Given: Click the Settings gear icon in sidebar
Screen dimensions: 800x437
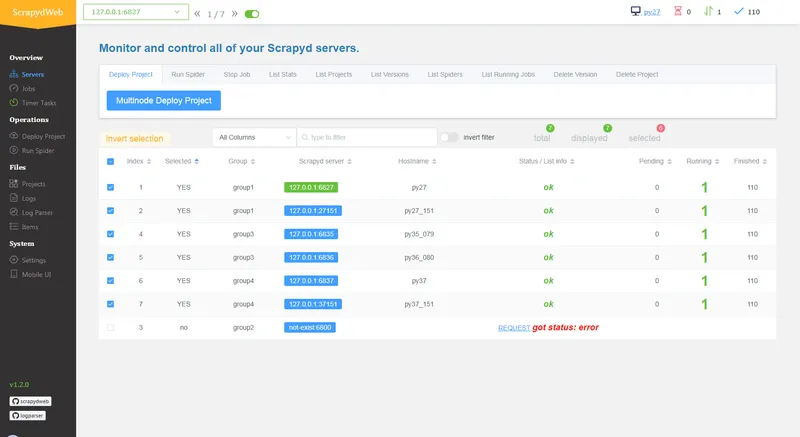Looking at the screenshot, I should [14, 260].
